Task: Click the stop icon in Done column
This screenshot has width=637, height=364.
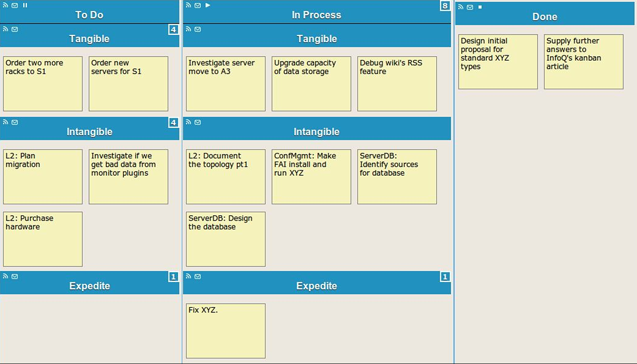Action: [480, 7]
